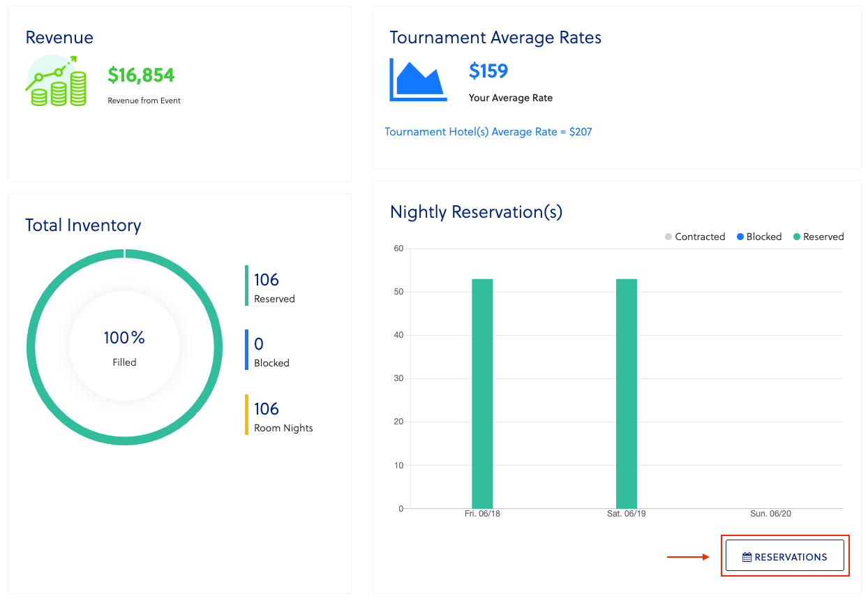The height and width of the screenshot is (601, 868).
Task: Click the Total Inventory heading
Action: [x=83, y=225]
